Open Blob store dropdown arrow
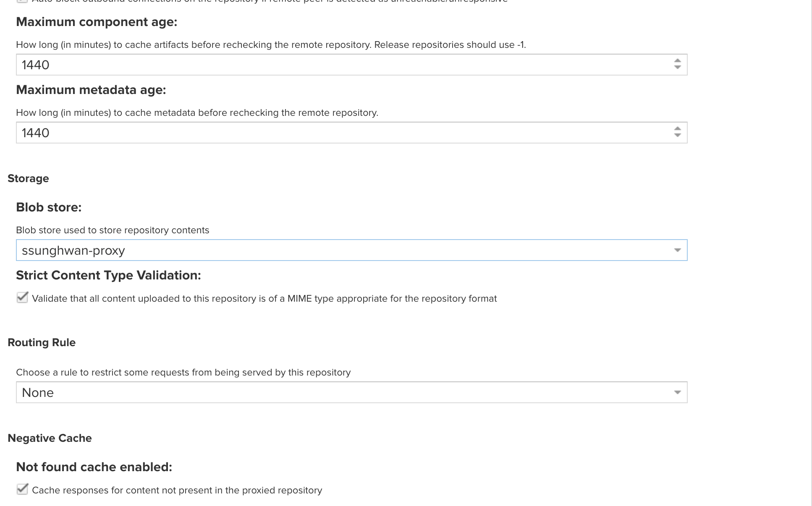The width and height of the screenshot is (812, 506). (x=677, y=250)
